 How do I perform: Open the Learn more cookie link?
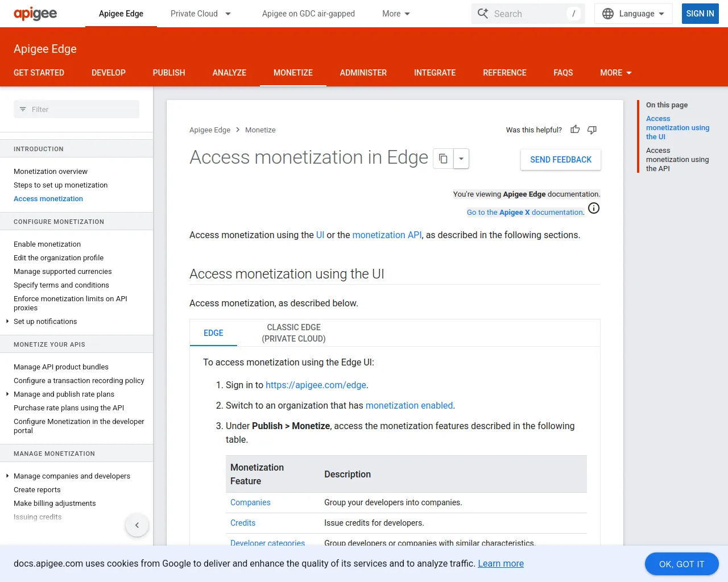(500, 563)
